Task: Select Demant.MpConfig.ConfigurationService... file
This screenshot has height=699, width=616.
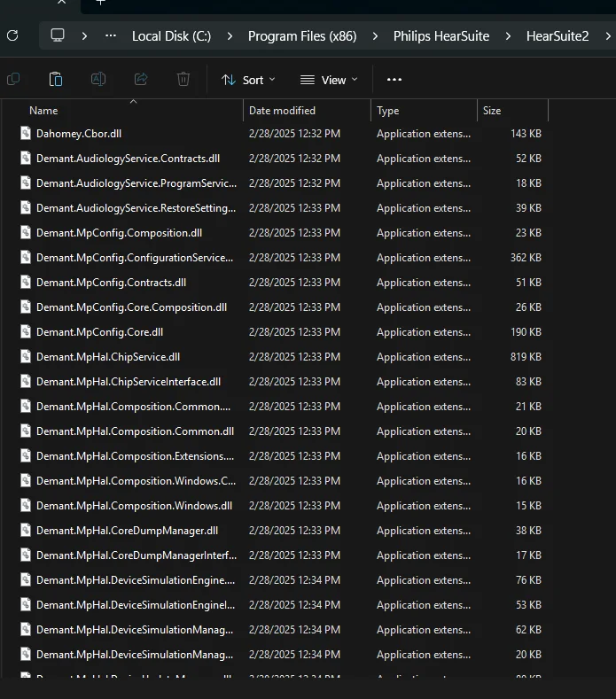Action: point(135,258)
